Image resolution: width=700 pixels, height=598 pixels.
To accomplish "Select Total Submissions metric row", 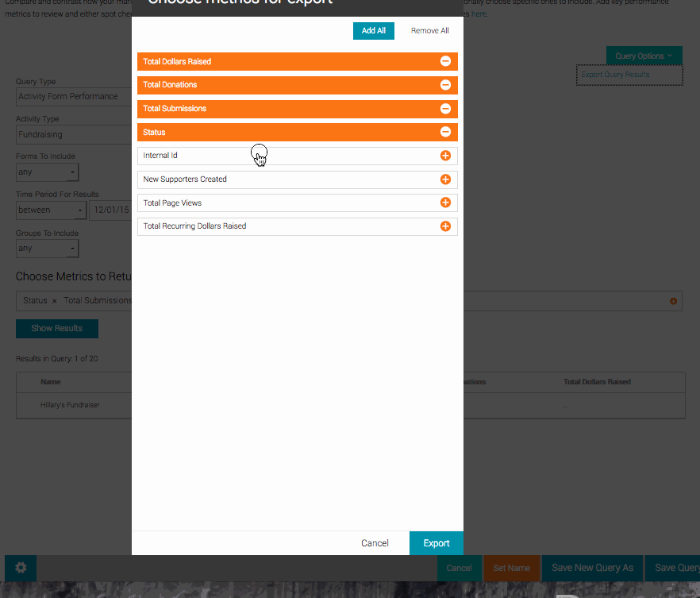I will coord(298,109).
